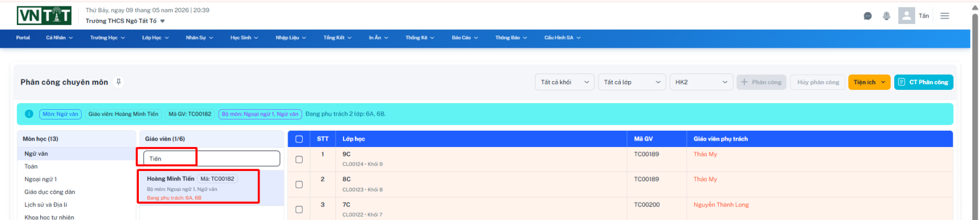
Task: Click the Môn: Ngữ văn tag
Action: pyautogui.click(x=60, y=114)
